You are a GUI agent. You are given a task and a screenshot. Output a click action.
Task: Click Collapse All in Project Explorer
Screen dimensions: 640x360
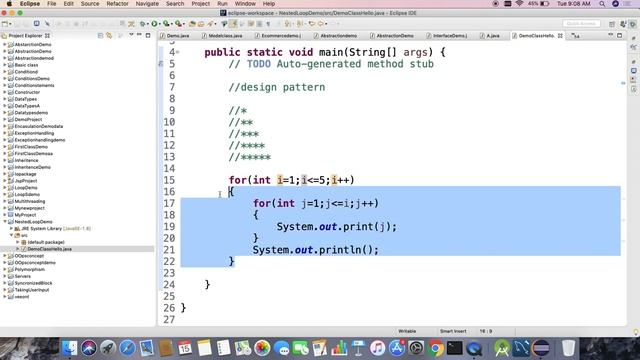(100, 36)
